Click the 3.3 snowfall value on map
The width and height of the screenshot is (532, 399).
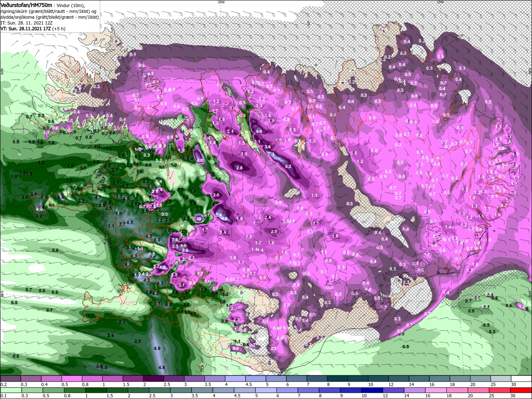click(288, 166)
